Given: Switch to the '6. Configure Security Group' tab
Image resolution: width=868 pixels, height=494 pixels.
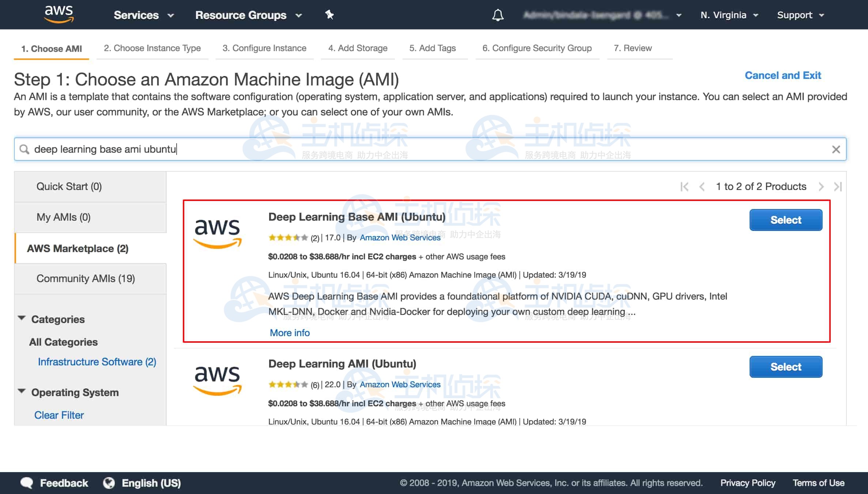Looking at the screenshot, I should (537, 48).
